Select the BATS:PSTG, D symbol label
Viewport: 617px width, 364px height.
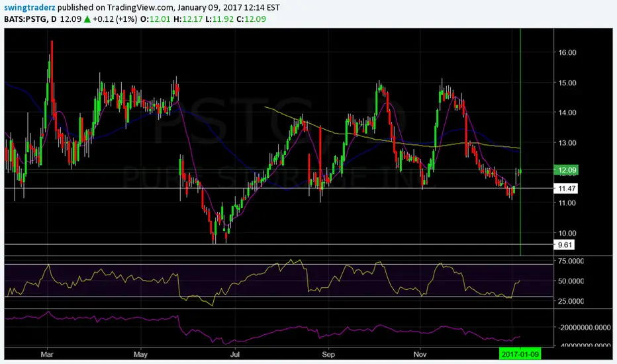click(30, 19)
